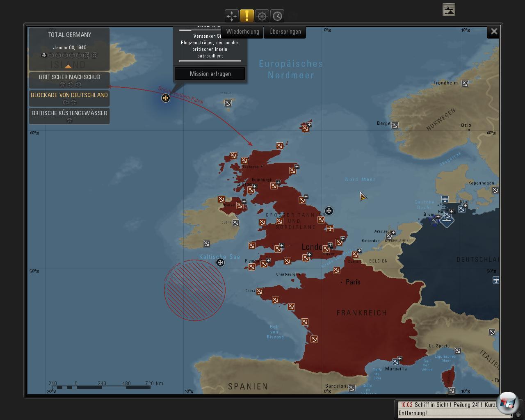The width and height of the screenshot is (525, 420).
Task: Select the submarine diamond marker near Hamburg
Action: [x=447, y=219]
